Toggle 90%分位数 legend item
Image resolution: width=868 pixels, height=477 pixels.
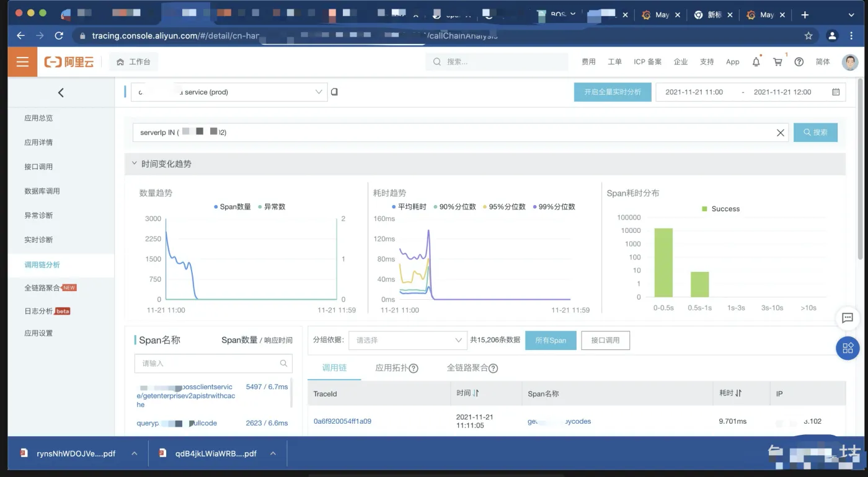pyautogui.click(x=455, y=207)
